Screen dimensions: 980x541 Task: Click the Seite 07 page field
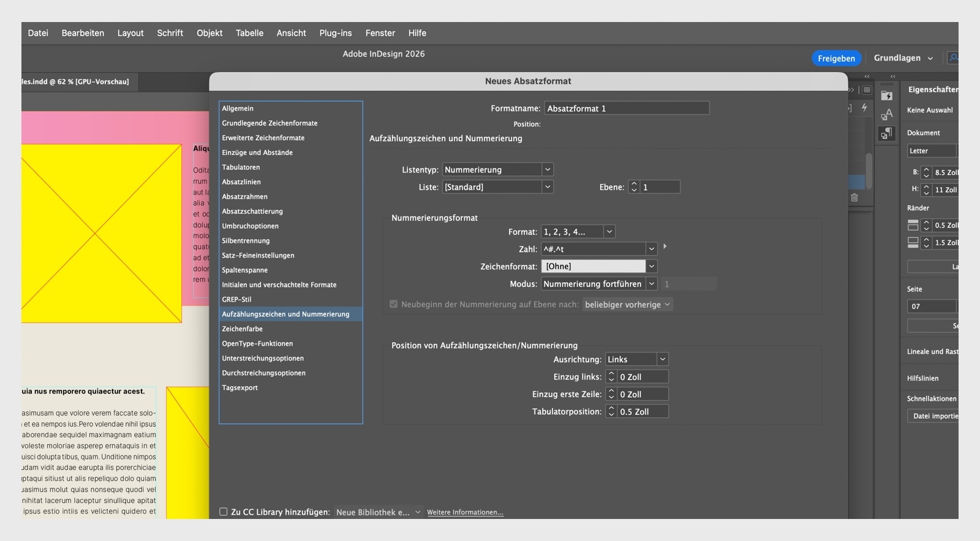click(932, 306)
